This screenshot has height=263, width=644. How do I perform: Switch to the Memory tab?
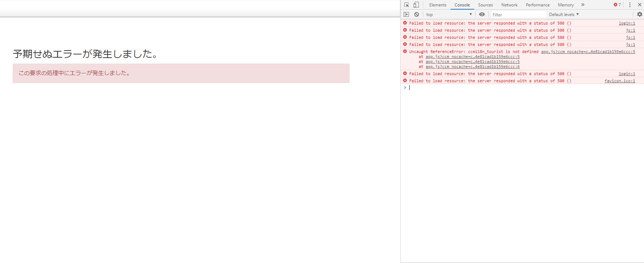[566, 5]
